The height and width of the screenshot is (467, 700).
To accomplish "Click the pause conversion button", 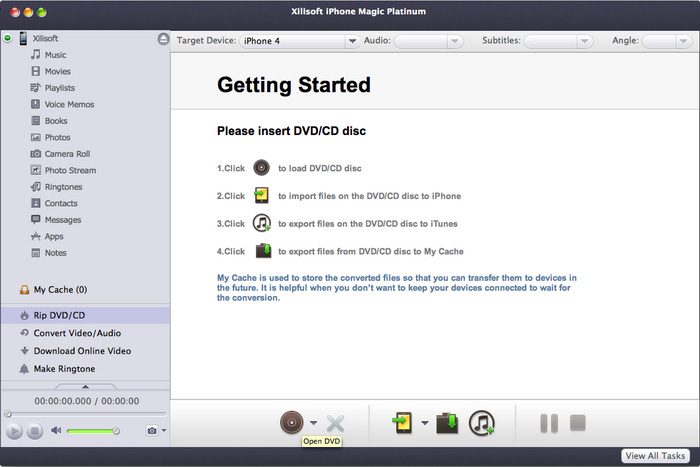I will point(549,423).
